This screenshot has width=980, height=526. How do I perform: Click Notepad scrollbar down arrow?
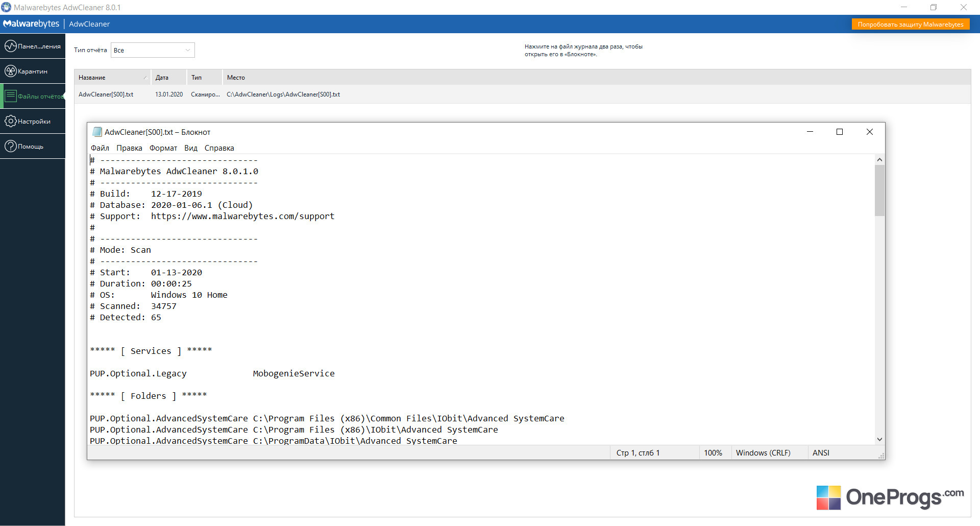(879, 439)
